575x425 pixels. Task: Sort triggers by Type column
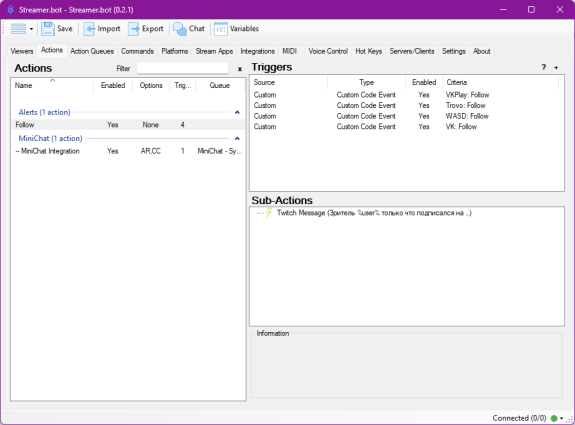point(366,83)
